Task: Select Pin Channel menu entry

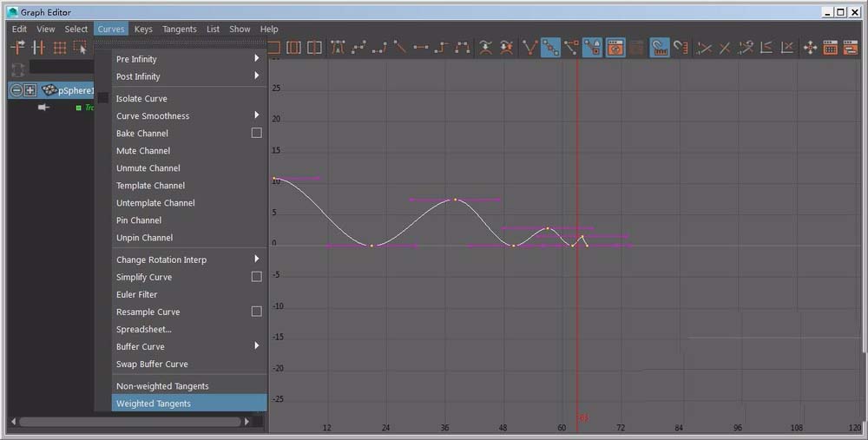Action: point(189,220)
